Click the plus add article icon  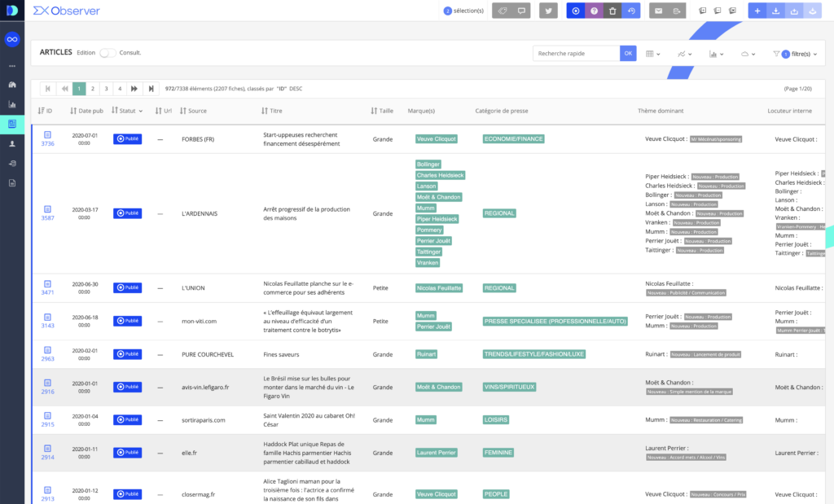[x=757, y=11]
